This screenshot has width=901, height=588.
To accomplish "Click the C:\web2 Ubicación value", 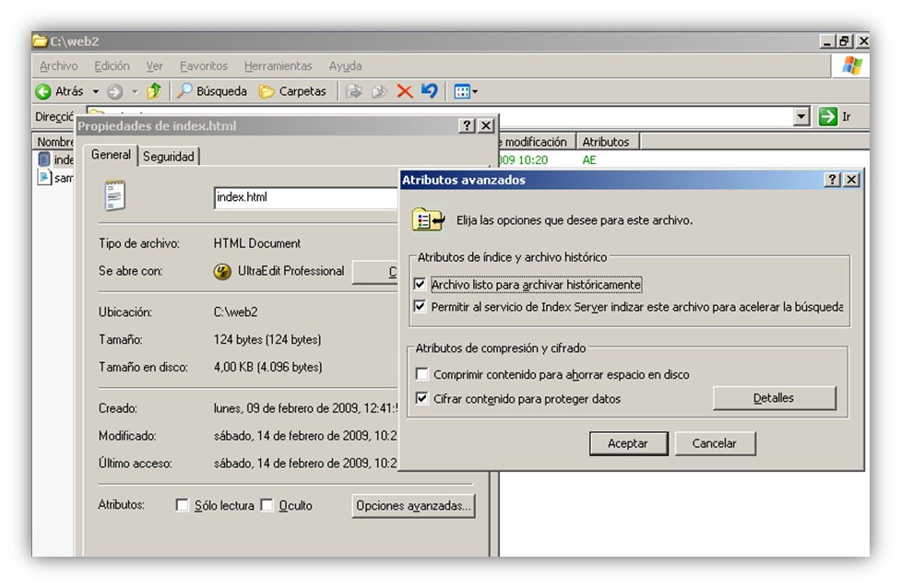I will [235, 312].
